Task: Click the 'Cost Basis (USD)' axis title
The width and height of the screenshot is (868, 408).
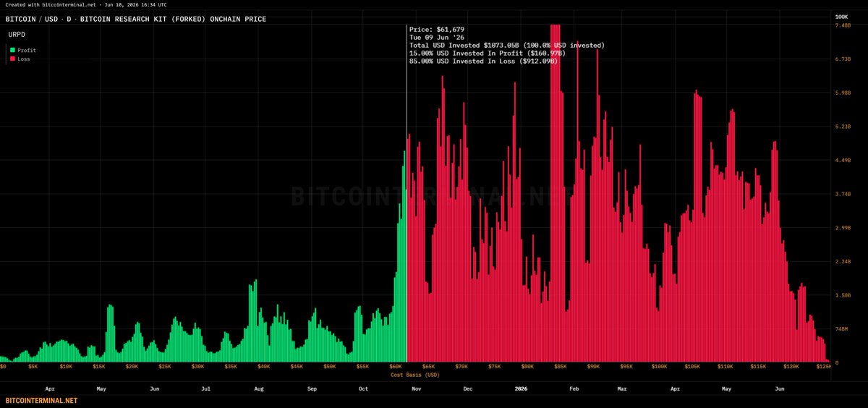Action: (x=414, y=375)
